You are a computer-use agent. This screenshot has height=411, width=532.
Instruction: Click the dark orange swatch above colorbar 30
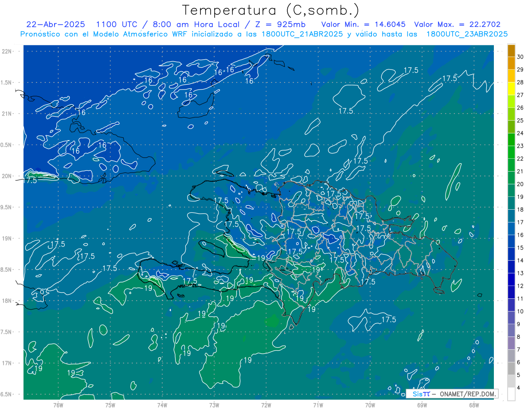point(511,51)
